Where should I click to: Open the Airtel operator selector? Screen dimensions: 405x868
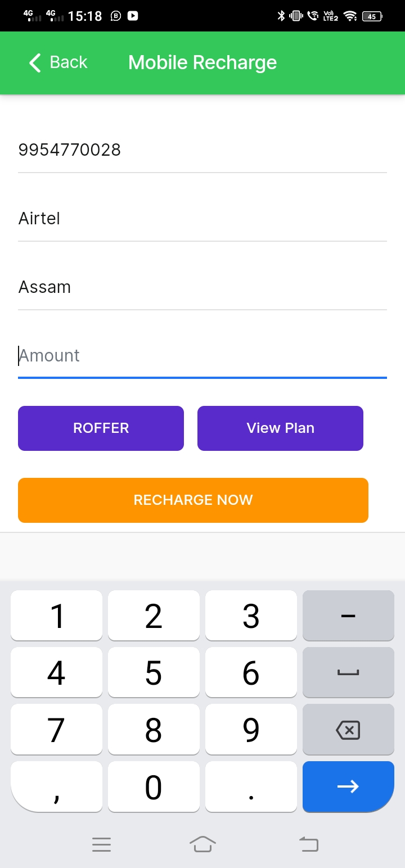coord(202,219)
